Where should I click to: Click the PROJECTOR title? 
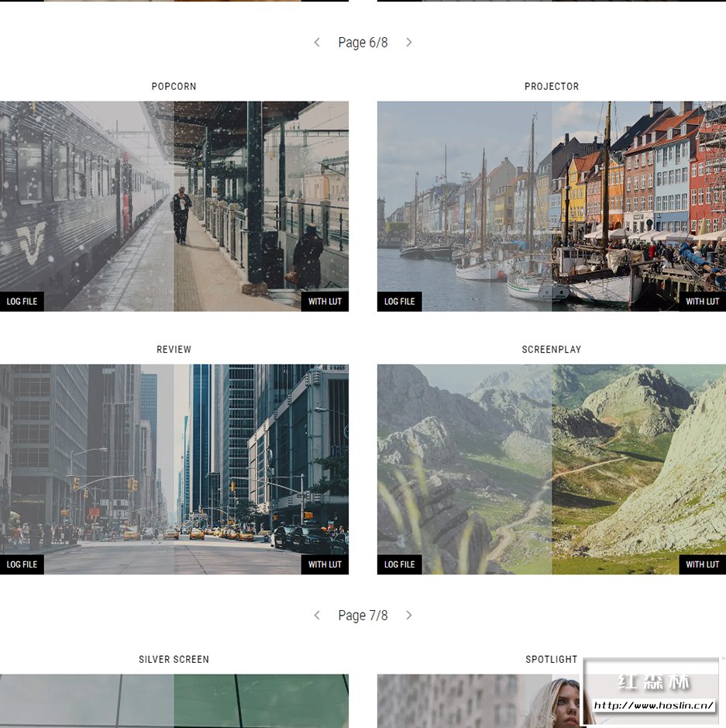coord(552,86)
